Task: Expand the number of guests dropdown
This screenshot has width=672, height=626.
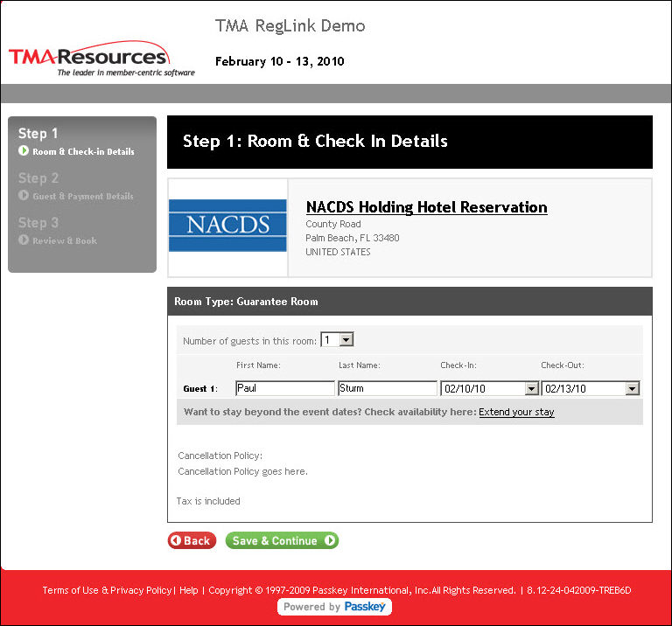Action: [337, 340]
